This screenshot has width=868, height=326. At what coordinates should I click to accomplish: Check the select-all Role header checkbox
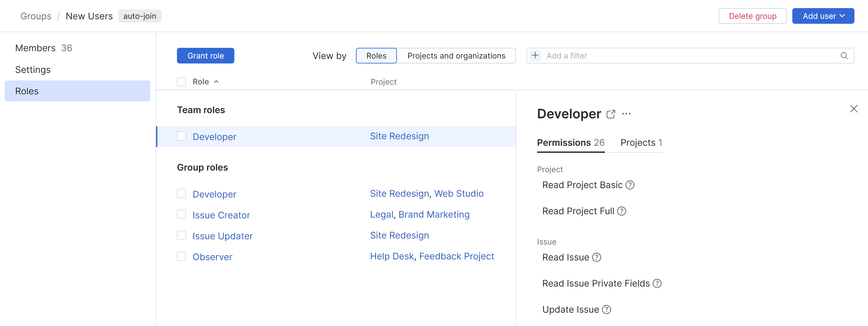(182, 82)
